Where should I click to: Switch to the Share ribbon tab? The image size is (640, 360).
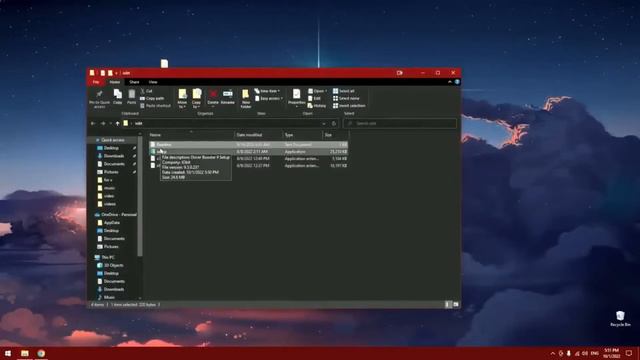[134, 82]
